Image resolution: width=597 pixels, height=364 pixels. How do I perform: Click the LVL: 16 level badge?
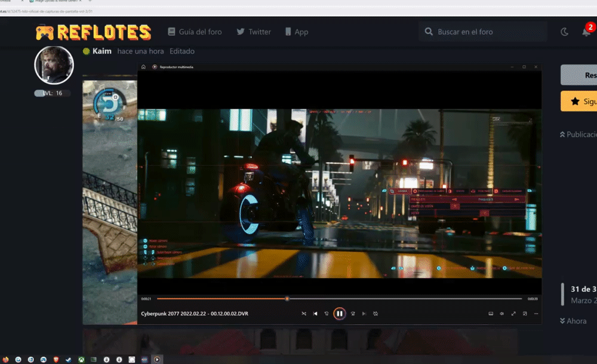click(53, 93)
